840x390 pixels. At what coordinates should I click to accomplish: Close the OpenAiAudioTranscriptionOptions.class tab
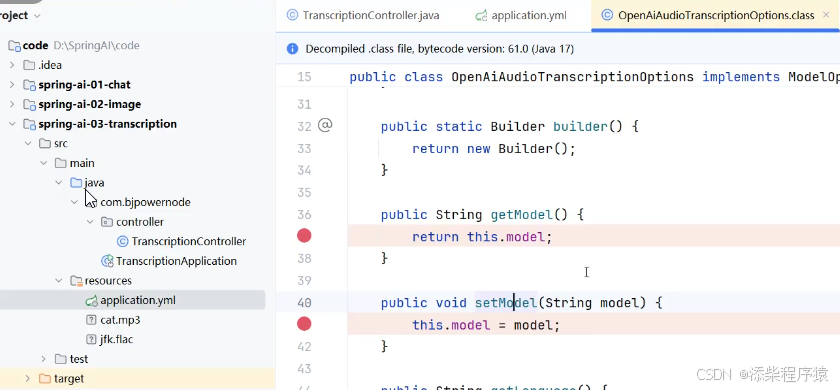click(826, 15)
